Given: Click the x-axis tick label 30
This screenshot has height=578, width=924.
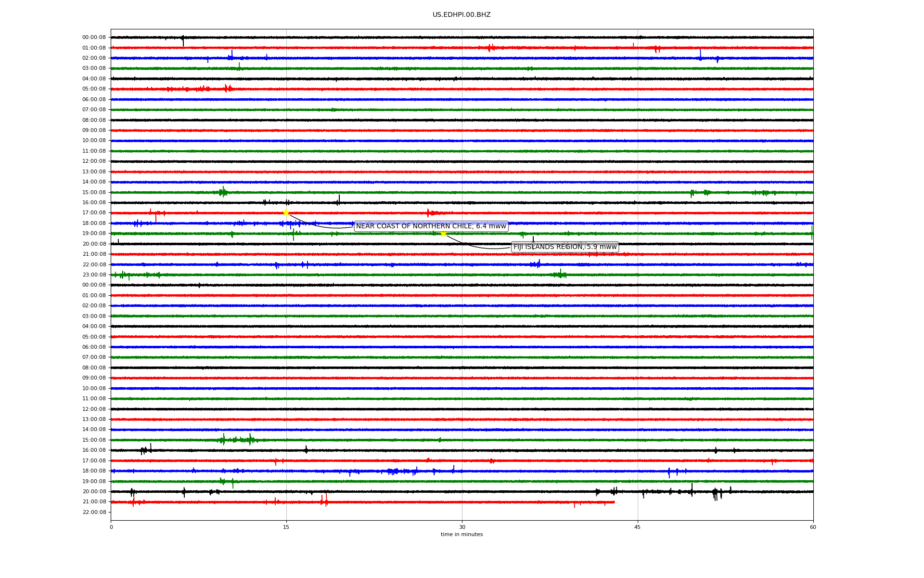Looking at the screenshot, I should point(462,527).
